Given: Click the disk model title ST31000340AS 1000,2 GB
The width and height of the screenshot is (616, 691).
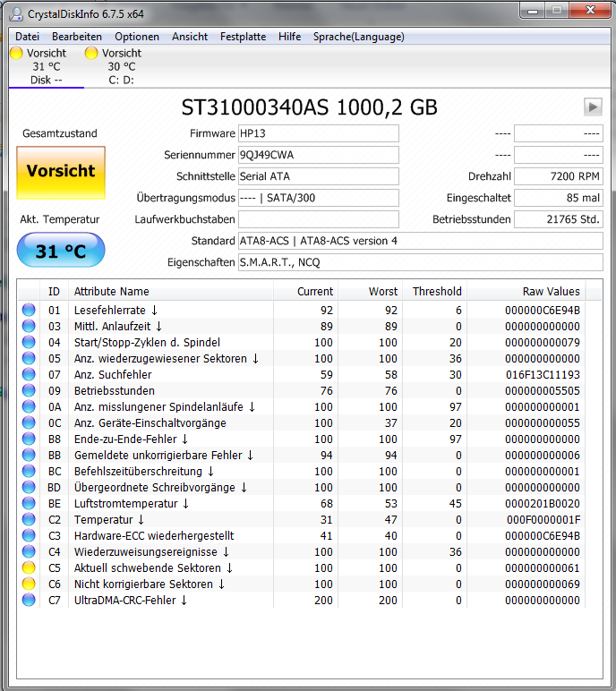Looking at the screenshot, I should coord(310,107).
